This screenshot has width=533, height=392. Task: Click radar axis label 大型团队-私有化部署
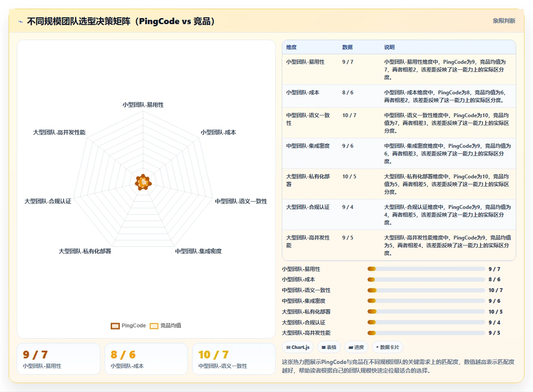(85, 251)
